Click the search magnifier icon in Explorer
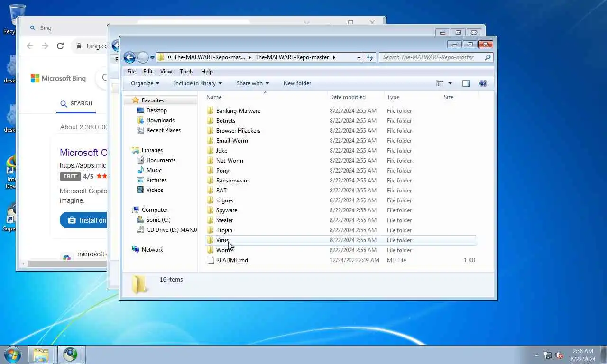The height and width of the screenshot is (364, 607). pyautogui.click(x=487, y=57)
